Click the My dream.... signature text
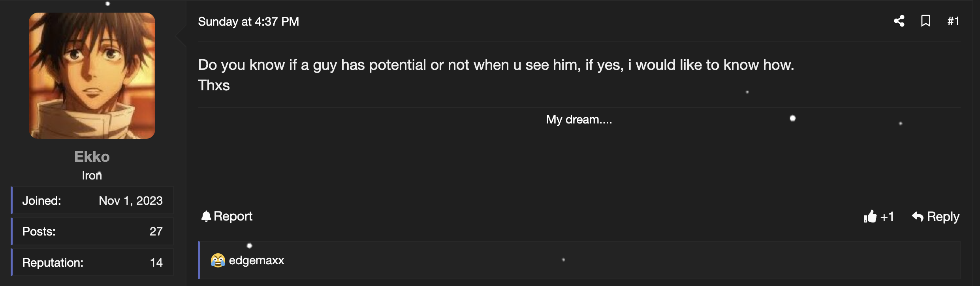 (x=579, y=120)
